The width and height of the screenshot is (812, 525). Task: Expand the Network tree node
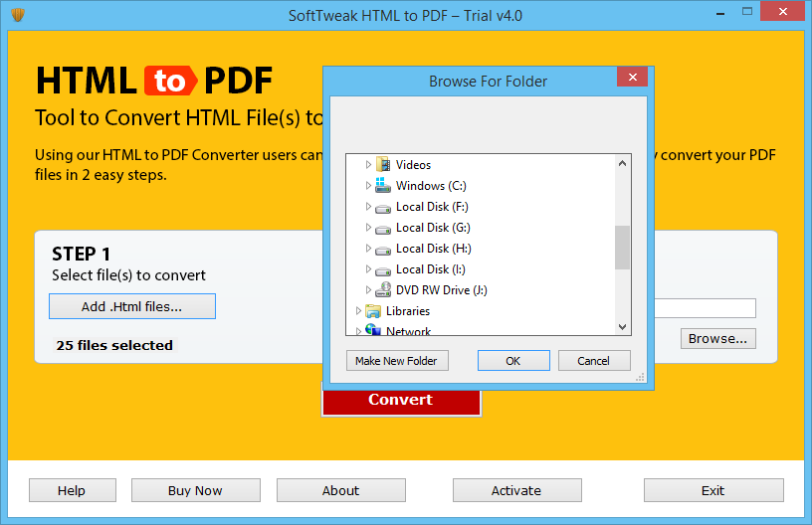[x=358, y=331]
